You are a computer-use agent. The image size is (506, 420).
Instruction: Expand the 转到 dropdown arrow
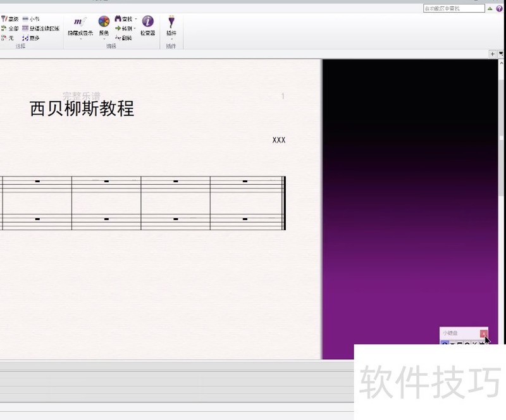pyautogui.click(x=135, y=28)
